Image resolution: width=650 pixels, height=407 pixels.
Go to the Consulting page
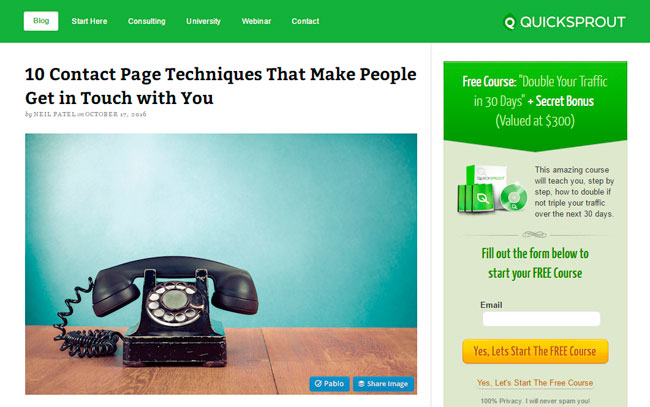tap(146, 21)
